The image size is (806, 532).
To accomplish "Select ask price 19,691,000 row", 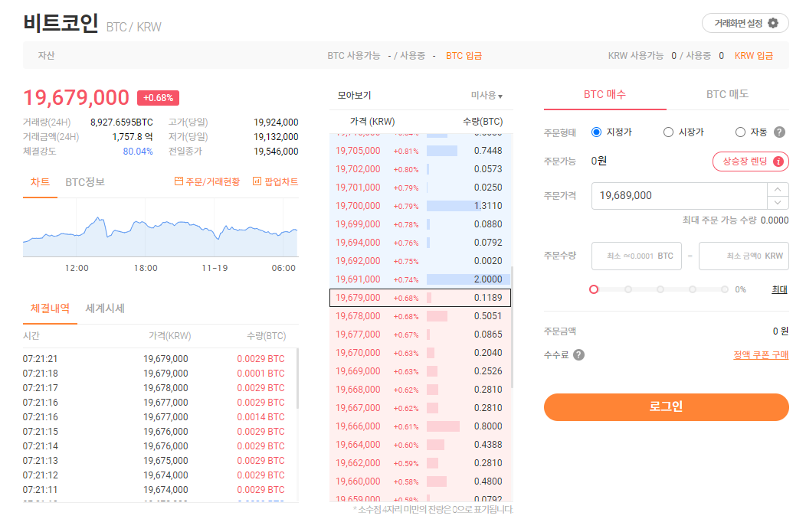I will [420, 279].
